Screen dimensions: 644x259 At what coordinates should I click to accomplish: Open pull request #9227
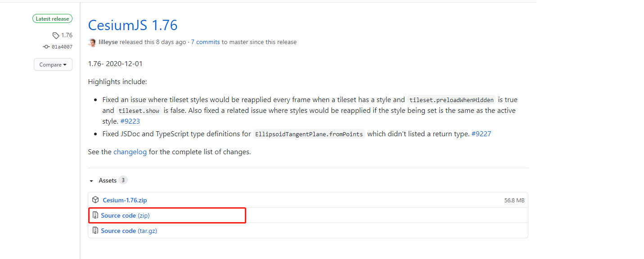pos(481,134)
